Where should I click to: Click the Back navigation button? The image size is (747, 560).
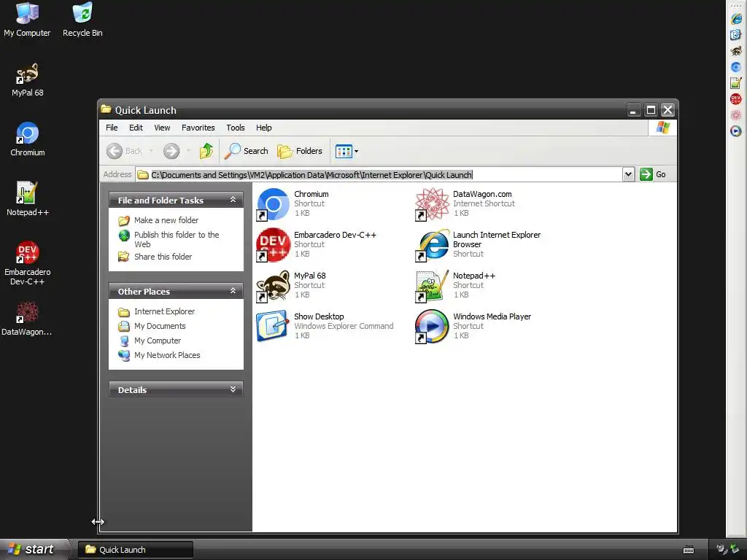[x=124, y=151]
